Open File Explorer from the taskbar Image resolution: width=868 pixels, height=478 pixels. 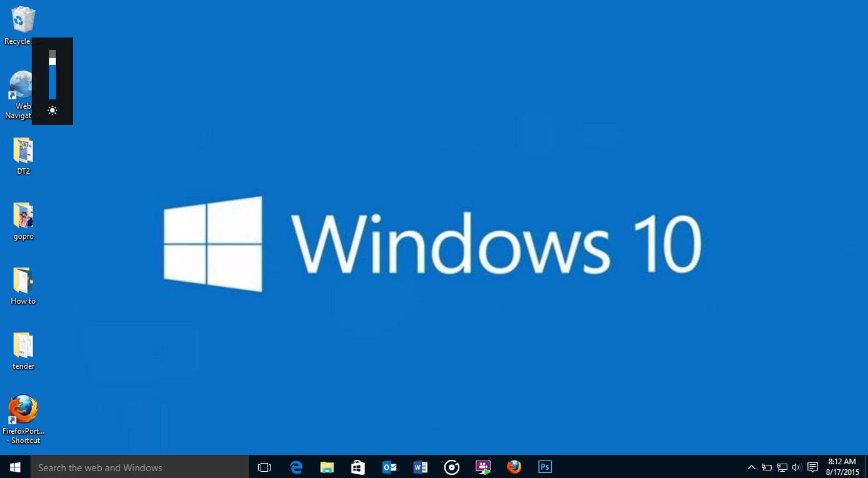[327, 467]
